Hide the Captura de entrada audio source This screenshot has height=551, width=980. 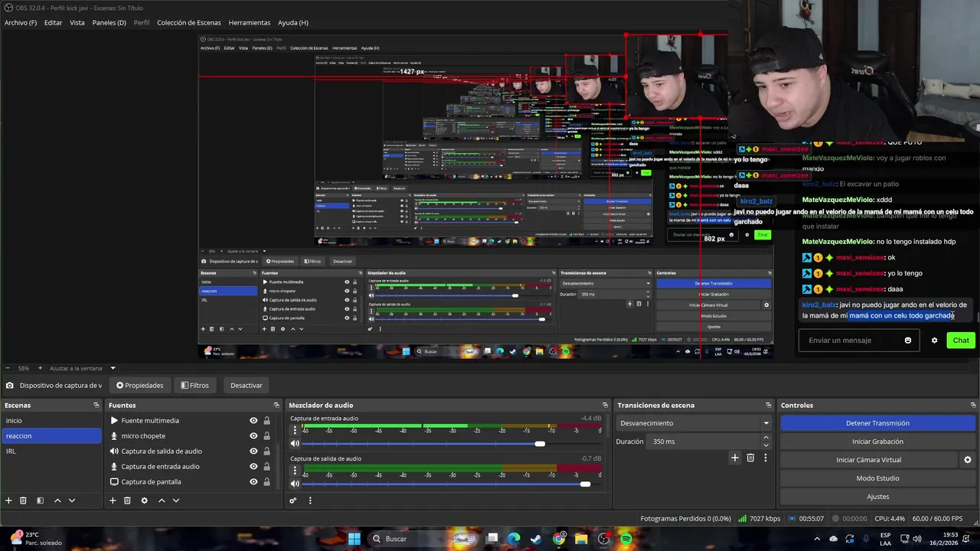click(253, 466)
